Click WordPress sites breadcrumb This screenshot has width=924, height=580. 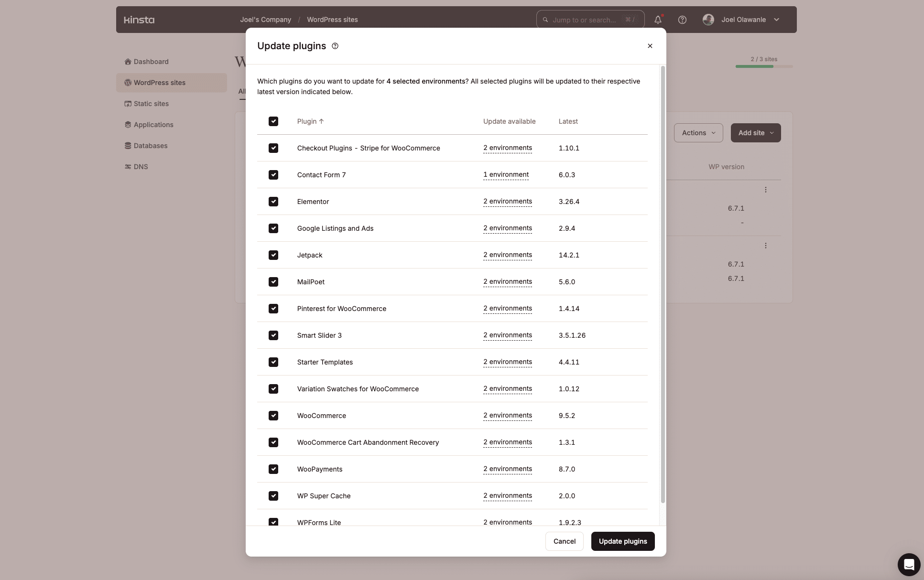pyautogui.click(x=332, y=20)
